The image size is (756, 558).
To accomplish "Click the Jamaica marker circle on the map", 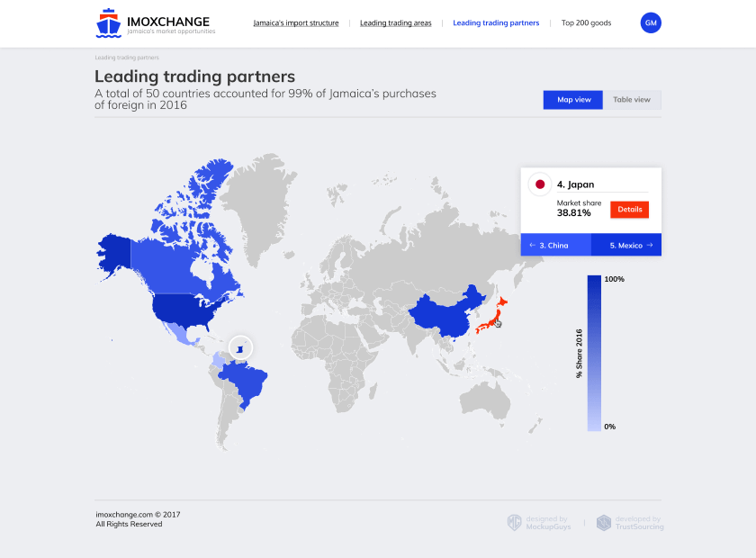I will [x=240, y=347].
